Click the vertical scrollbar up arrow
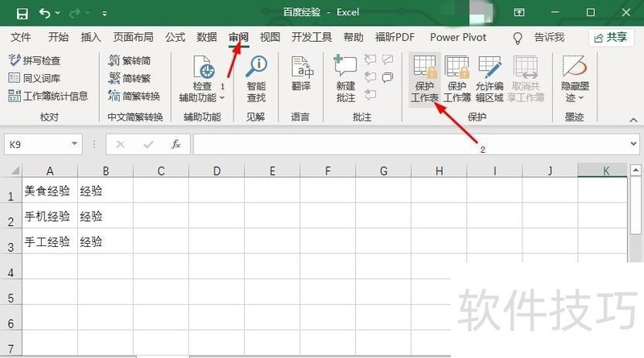This screenshot has height=358, width=644. 635,170
